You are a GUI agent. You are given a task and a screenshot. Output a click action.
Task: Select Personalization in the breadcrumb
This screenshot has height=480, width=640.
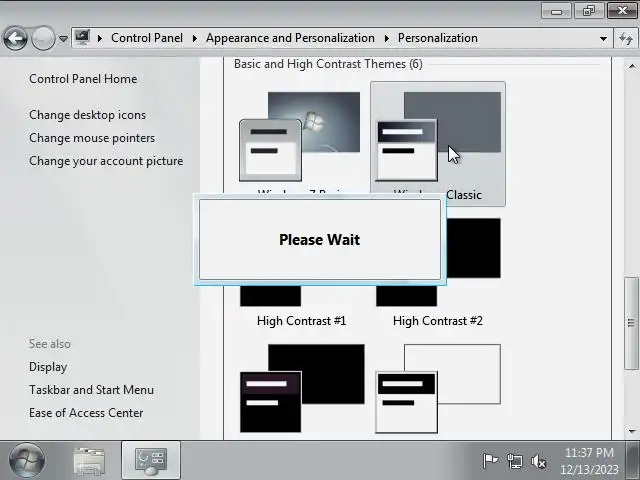[x=438, y=38]
